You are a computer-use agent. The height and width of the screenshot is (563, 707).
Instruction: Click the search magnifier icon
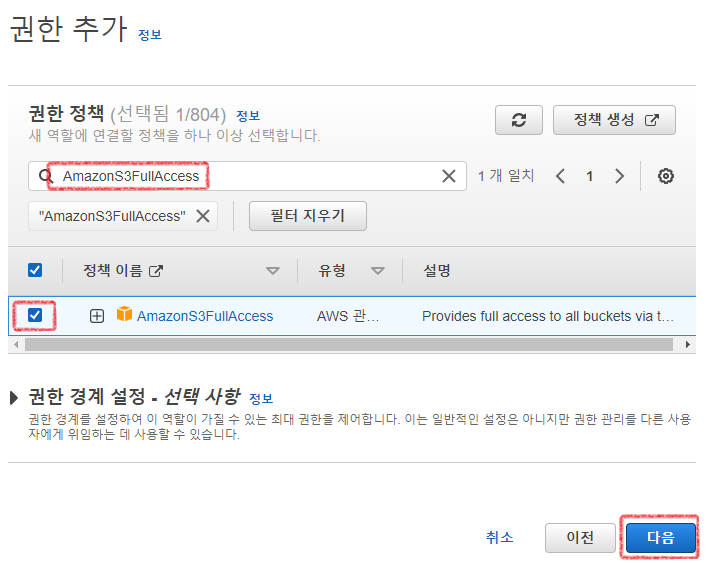45,176
